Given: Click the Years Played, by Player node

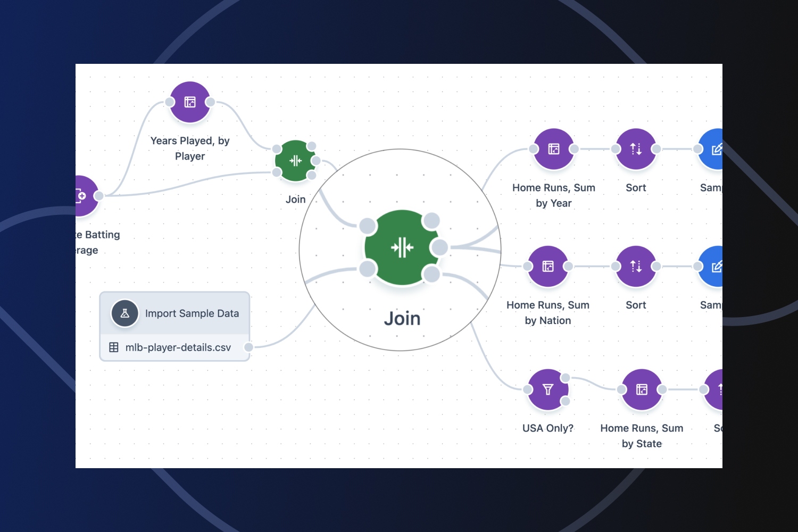Looking at the screenshot, I should click(190, 102).
